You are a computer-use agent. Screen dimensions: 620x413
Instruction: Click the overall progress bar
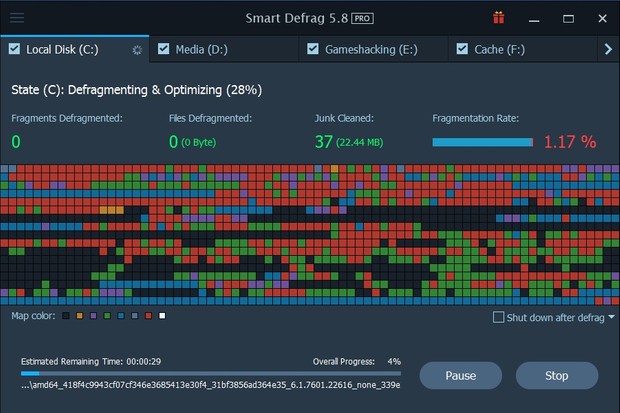(x=211, y=373)
